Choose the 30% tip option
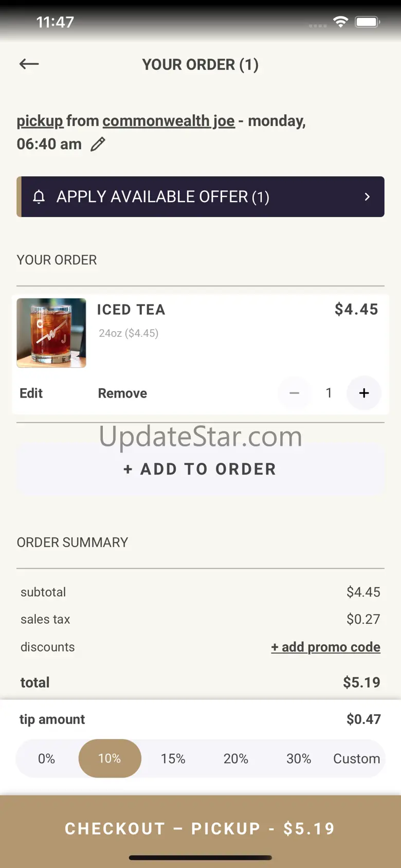This screenshot has height=868, width=401. click(x=299, y=758)
